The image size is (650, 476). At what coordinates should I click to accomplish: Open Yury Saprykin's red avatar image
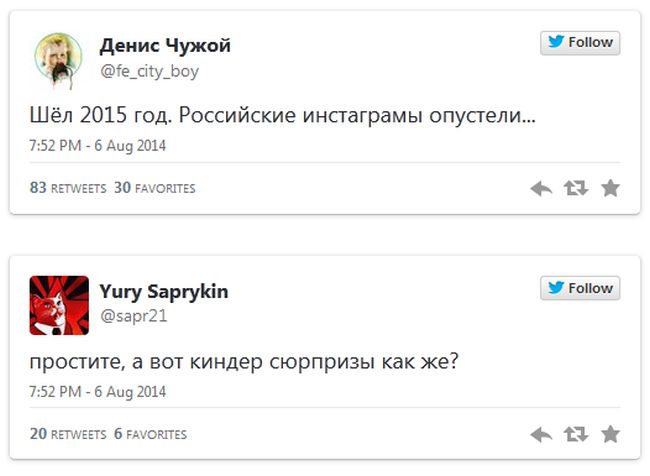pos(58,302)
